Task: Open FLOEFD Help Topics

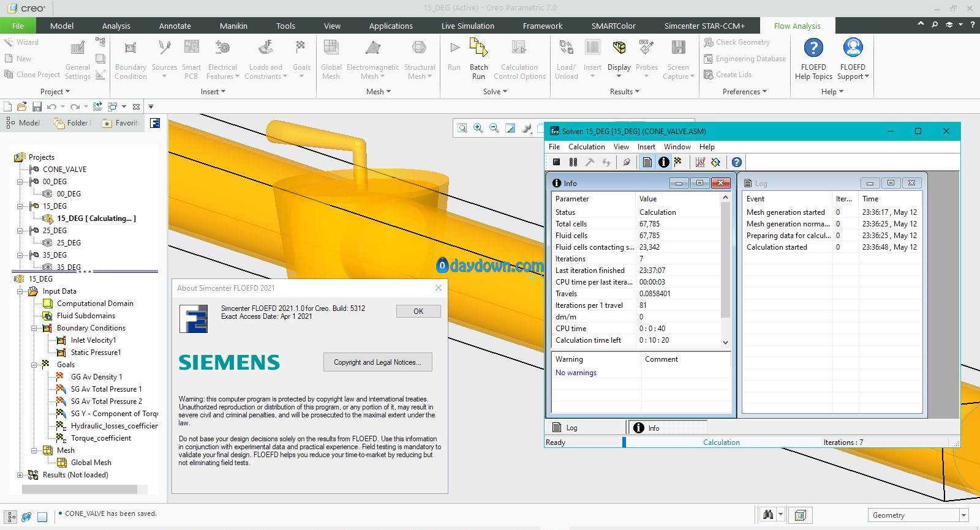Action: [x=813, y=59]
